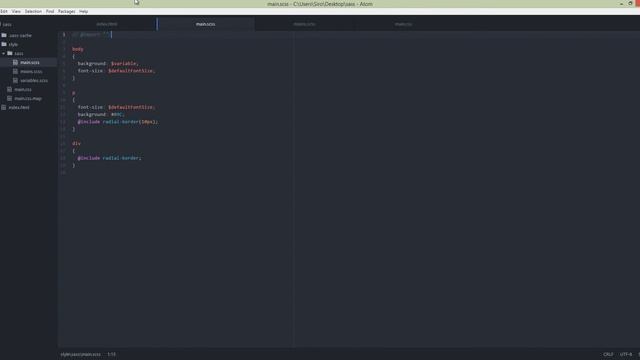Open mixins.scss from the tree view
The image size is (640, 360).
tap(31, 71)
